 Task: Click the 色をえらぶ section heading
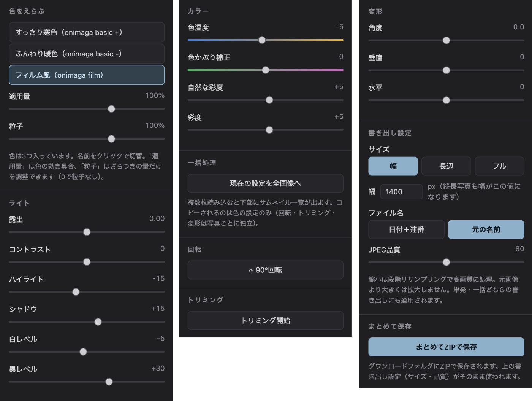coord(27,11)
